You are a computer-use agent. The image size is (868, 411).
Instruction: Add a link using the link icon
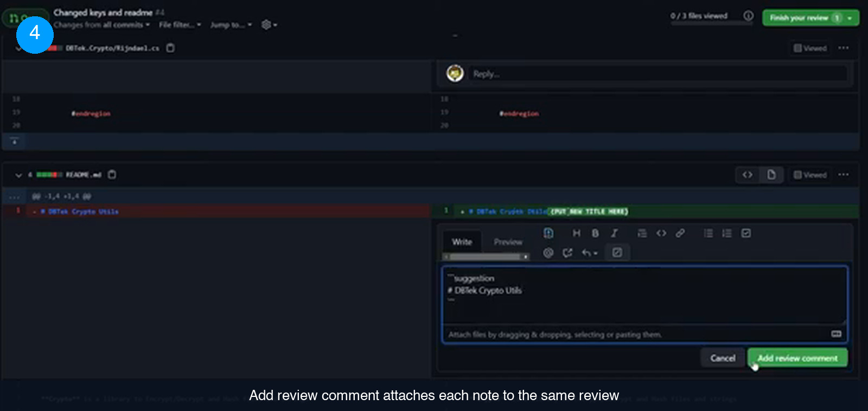[680, 233]
